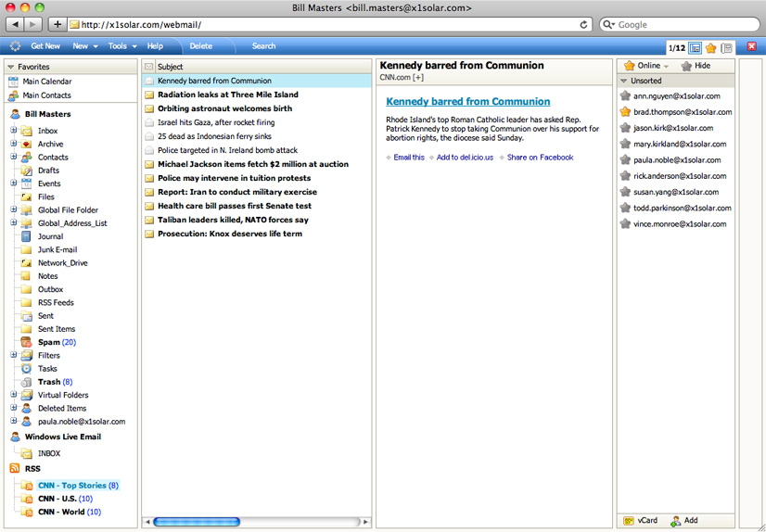The width and height of the screenshot is (766, 532).
Task: Click the Trash folder icon
Action: 27,382
